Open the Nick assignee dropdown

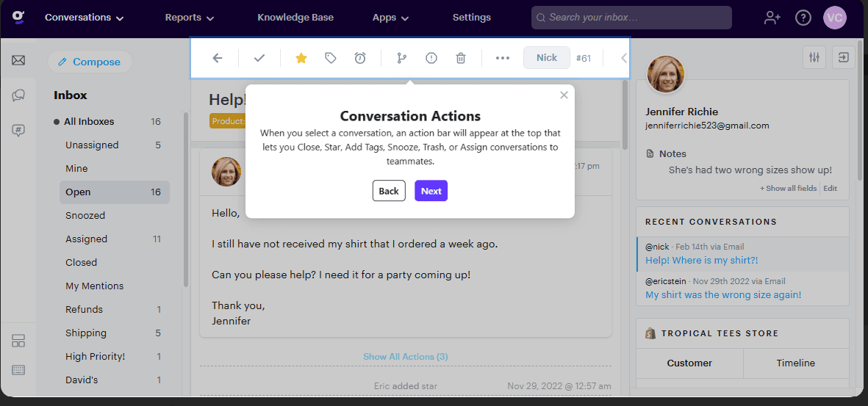547,57
